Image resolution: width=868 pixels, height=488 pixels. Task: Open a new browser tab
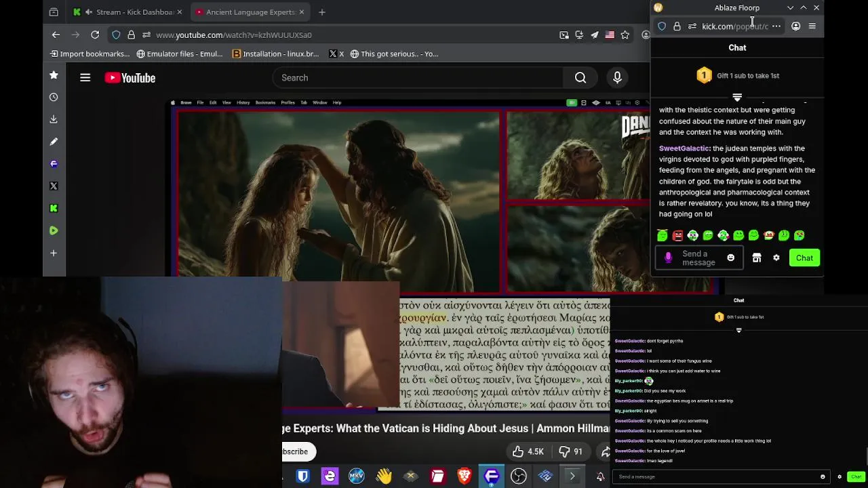[322, 12]
